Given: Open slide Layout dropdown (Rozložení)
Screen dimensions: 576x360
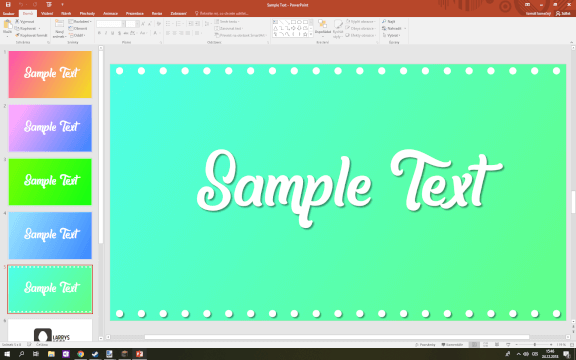Looking at the screenshot, I should click(x=80, y=22).
